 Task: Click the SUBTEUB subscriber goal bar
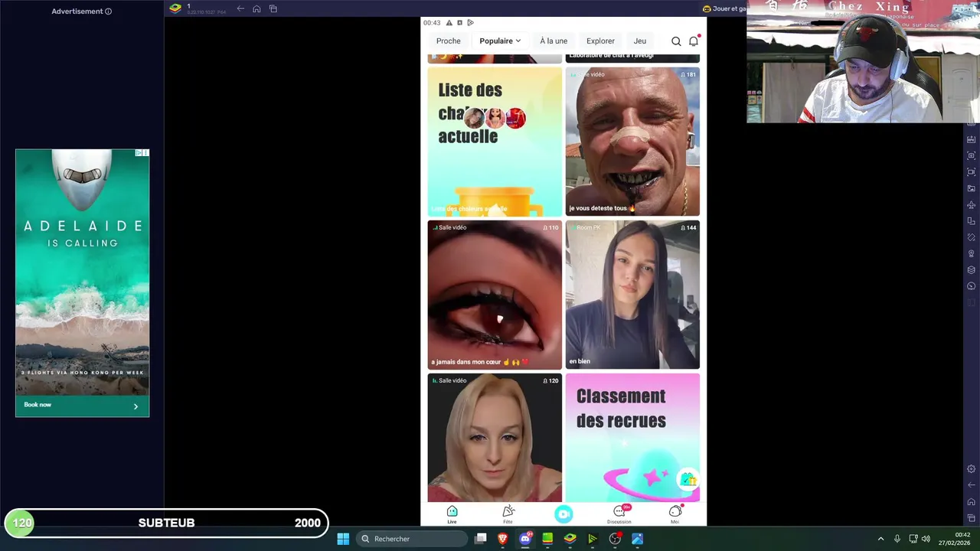[x=167, y=523]
